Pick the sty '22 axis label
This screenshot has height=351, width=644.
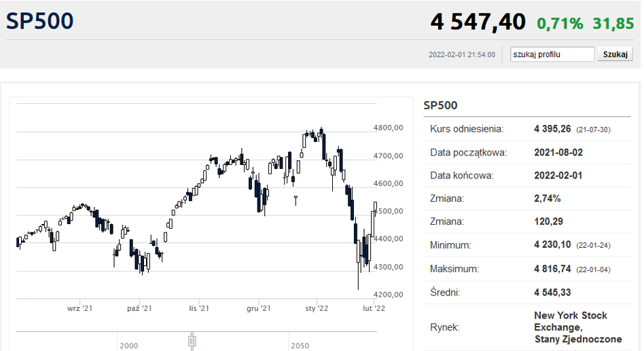(x=317, y=308)
